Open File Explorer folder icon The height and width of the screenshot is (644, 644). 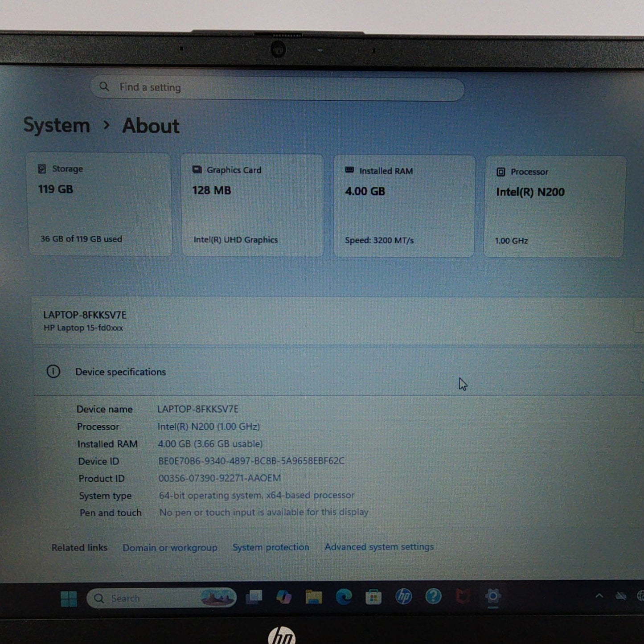click(313, 597)
